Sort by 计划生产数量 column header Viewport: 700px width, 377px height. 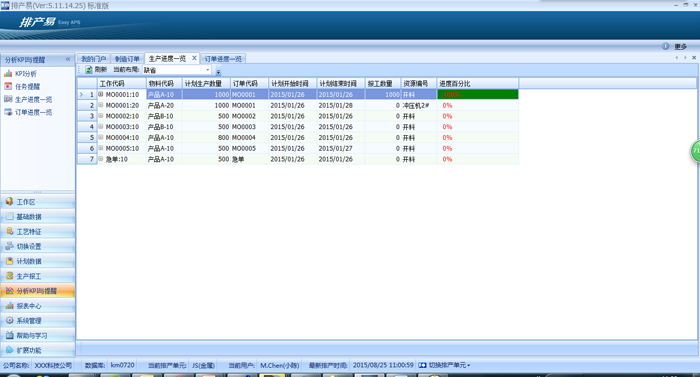coord(206,84)
